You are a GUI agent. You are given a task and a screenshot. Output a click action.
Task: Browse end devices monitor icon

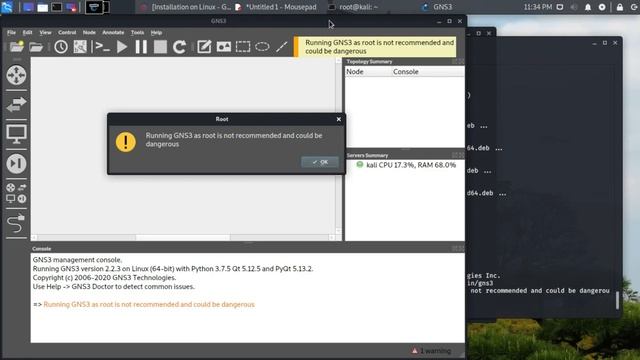16,134
